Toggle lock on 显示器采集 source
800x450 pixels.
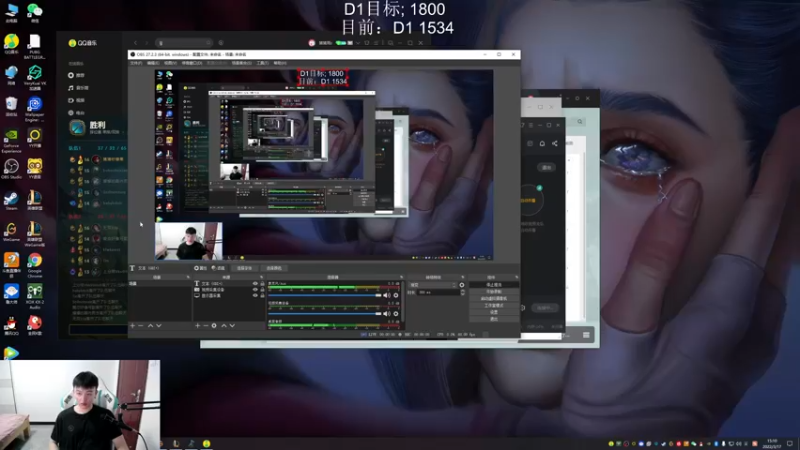coord(262,295)
